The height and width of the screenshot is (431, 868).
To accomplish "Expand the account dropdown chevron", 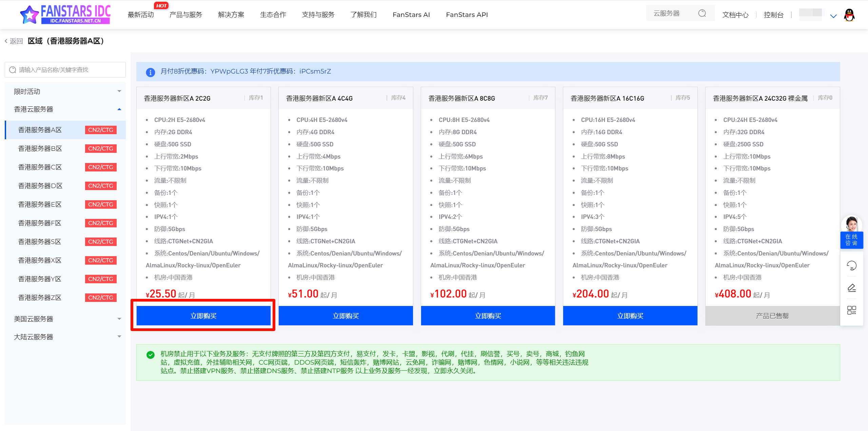I will tap(833, 16).
